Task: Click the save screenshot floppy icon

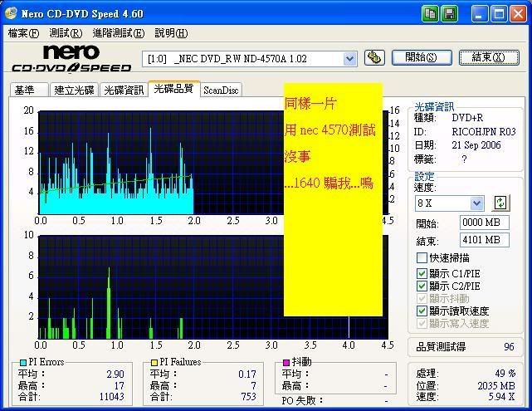Action: (x=449, y=13)
